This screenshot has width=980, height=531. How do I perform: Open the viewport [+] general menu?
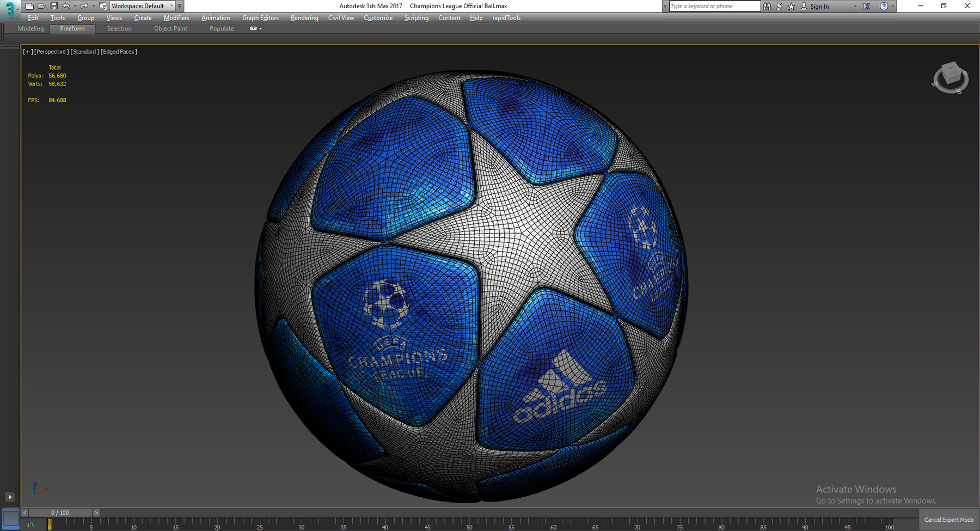pos(28,52)
